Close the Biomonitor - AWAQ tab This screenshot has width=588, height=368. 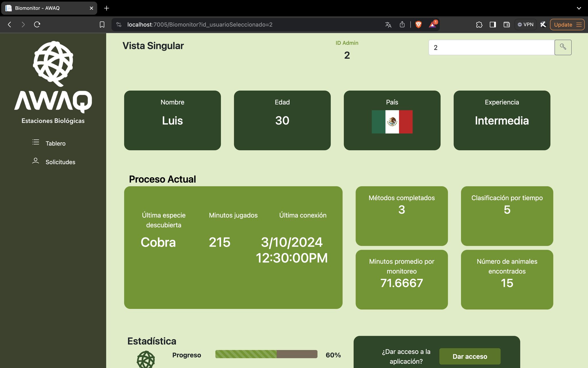pos(91,8)
